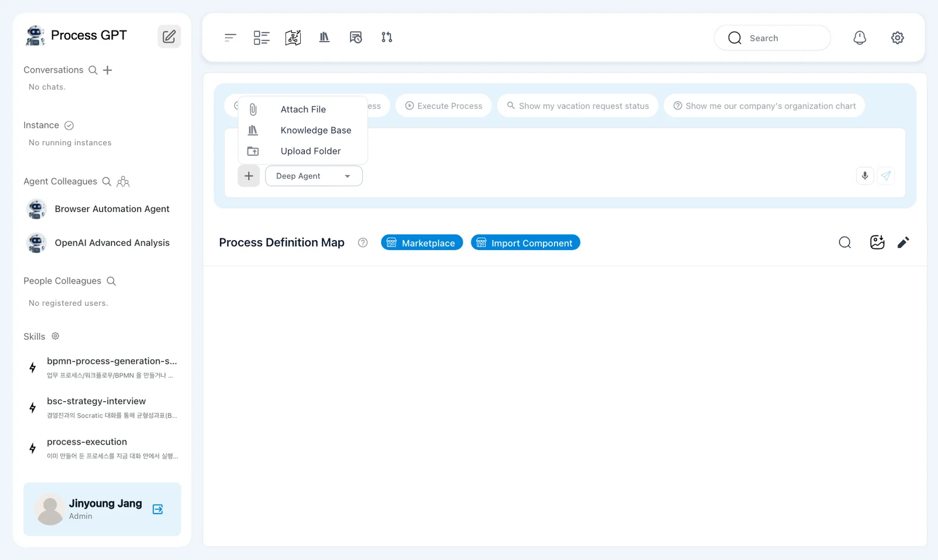Click the Instance check-circle icon
Image resolution: width=938 pixels, height=560 pixels.
click(x=69, y=125)
